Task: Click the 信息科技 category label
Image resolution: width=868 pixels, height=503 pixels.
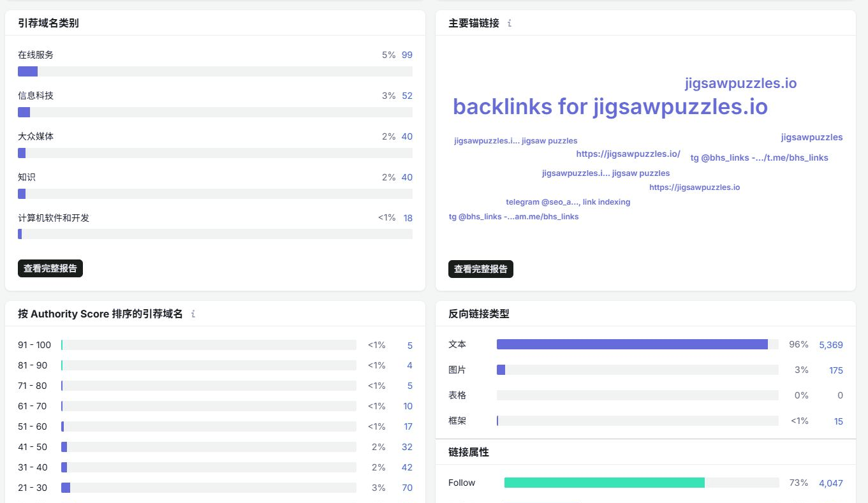Action: pos(36,96)
